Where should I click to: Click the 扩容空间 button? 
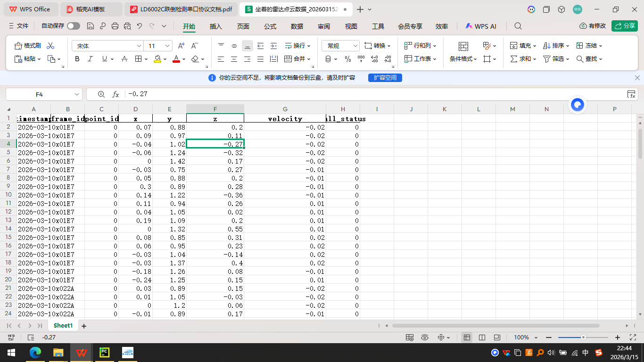click(x=385, y=78)
